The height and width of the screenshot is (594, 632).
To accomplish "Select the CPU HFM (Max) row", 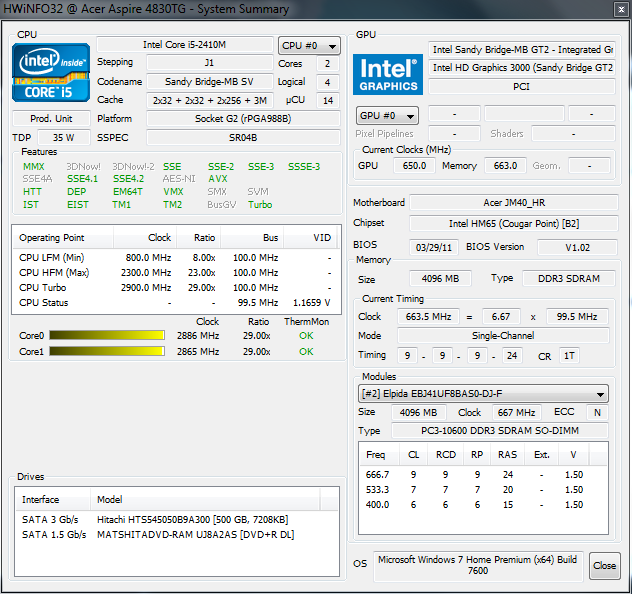I will (176, 273).
